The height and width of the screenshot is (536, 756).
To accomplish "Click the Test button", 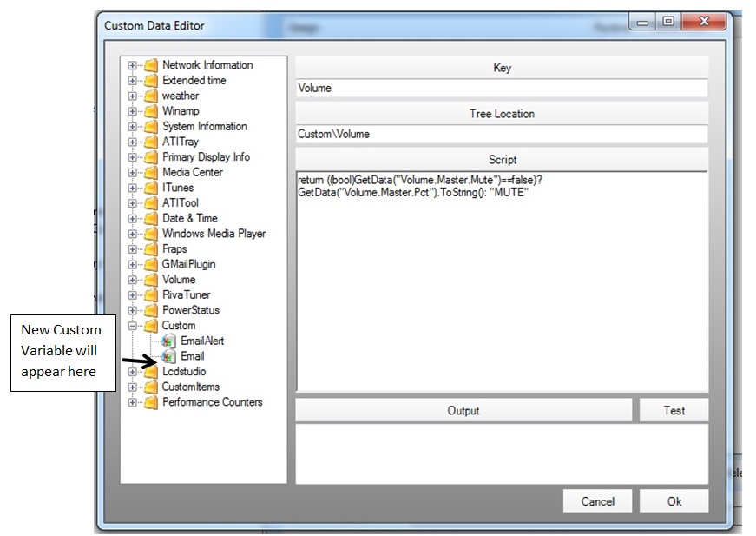I will coord(674,411).
